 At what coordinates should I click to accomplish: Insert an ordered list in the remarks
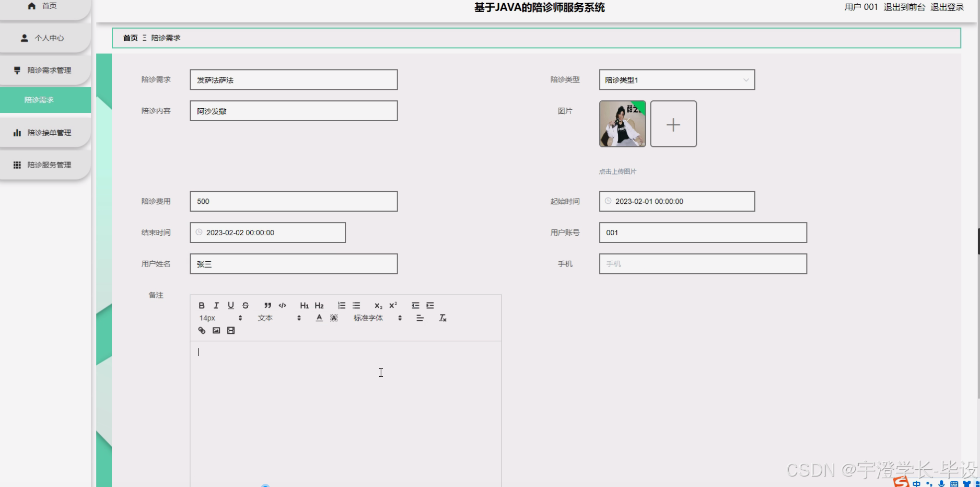coord(342,305)
